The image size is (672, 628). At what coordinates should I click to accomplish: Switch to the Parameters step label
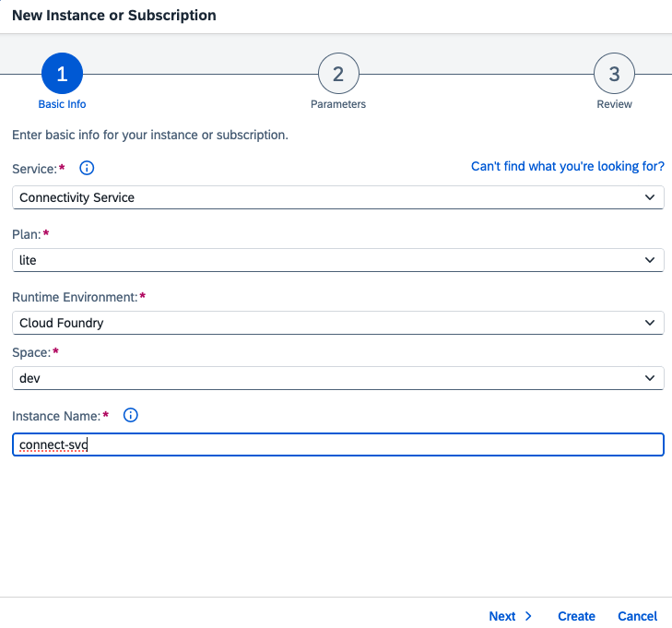coord(338,104)
